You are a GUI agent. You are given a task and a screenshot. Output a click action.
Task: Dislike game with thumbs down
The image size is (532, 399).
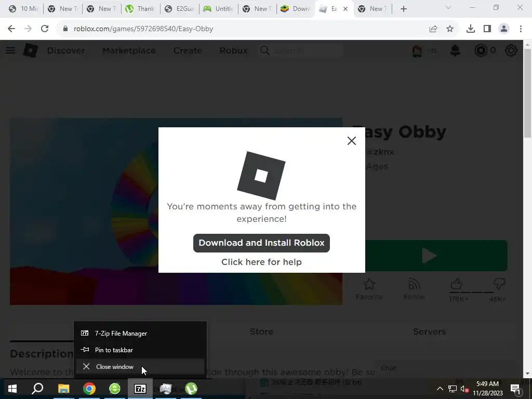click(499, 284)
